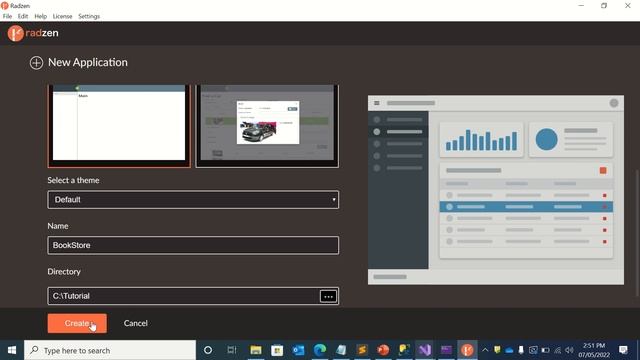Viewport: 640px width, 360px height.
Task: Open the notepad-like app after Edge in the taskbar
Action: click(341, 350)
